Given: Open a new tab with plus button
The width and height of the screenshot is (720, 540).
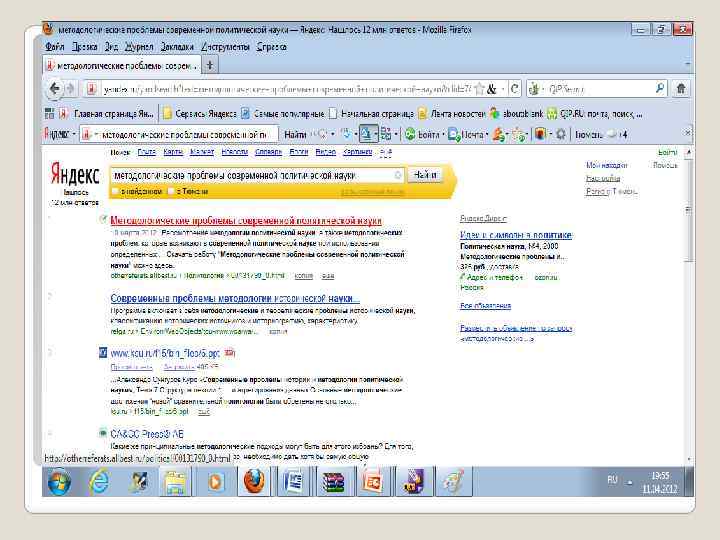Looking at the screenshot, I should [209, 65].
